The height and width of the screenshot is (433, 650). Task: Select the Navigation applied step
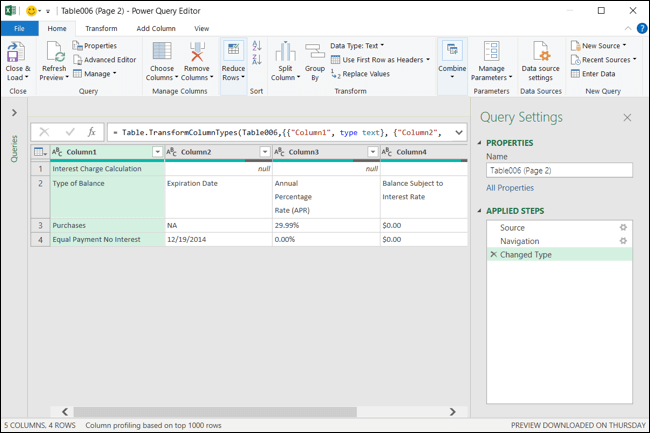(519, 241)
